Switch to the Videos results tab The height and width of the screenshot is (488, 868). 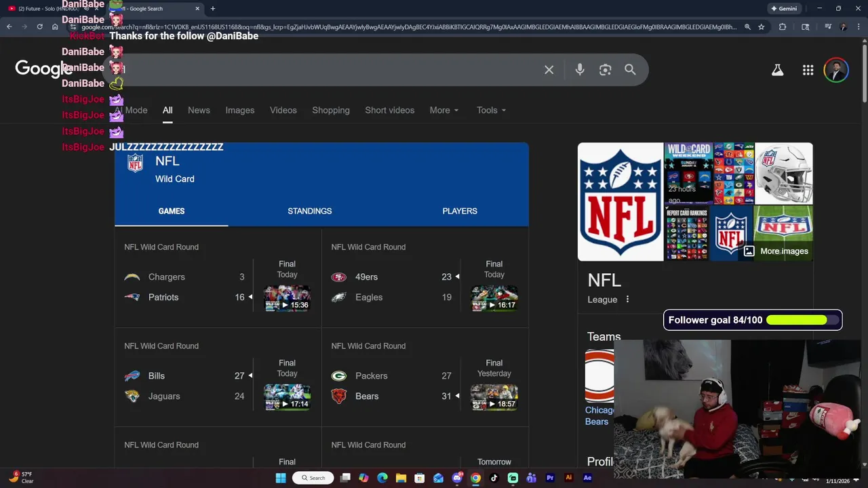pyautogui.click(x=283, y=110)
